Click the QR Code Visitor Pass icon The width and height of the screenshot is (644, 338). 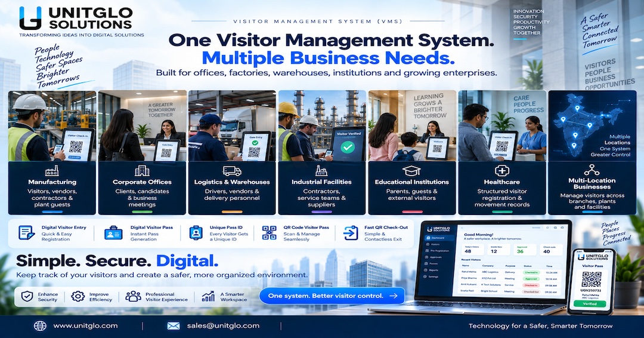coord(269,233)
